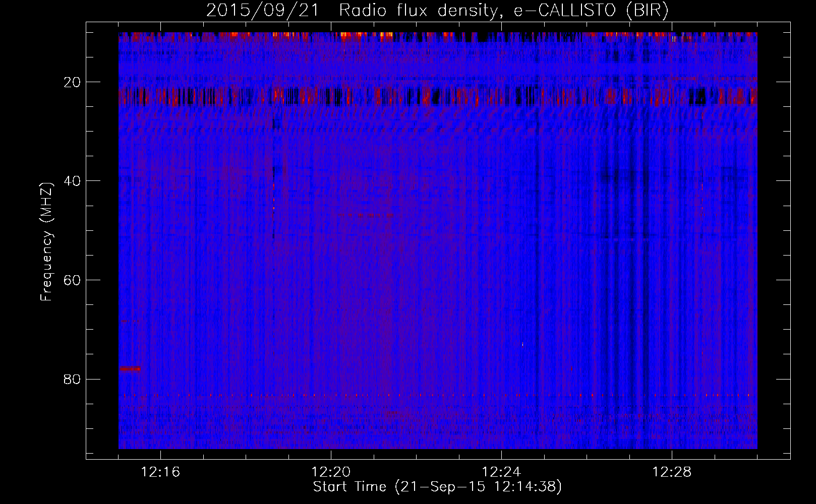Click the '40' frequency tick label
This screenshot has height=504, width=816.
click(73, 180)
